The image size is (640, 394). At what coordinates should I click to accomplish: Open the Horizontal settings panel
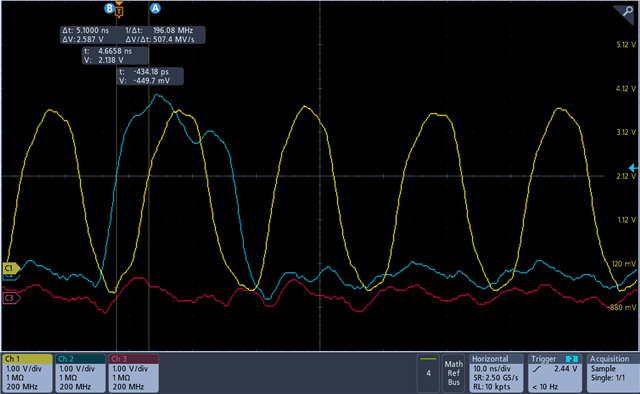496,373
